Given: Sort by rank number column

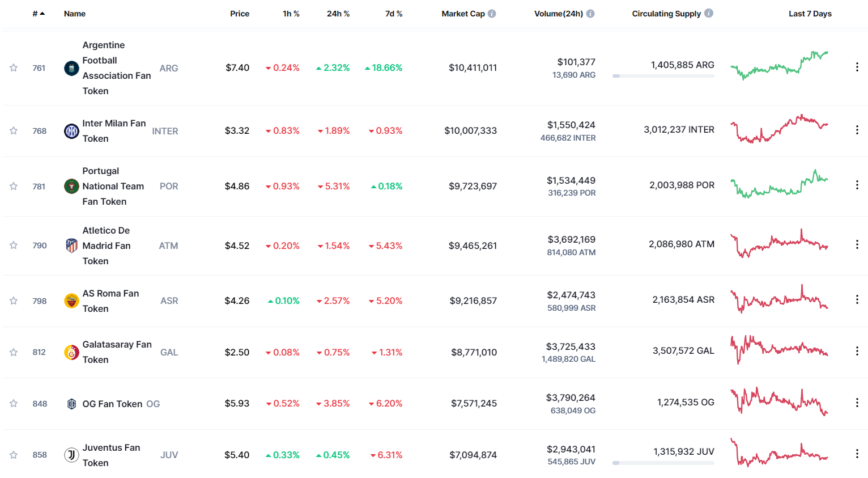Looking at the screenshot, I should click(x=39, y=14).
